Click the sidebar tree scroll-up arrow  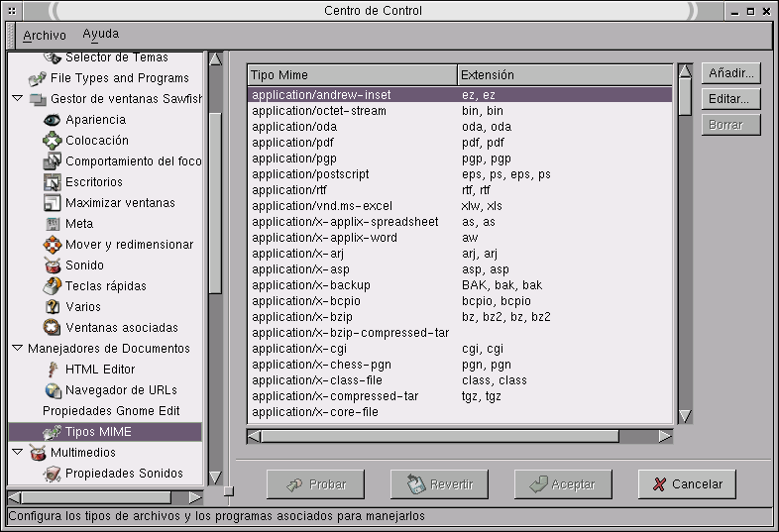coord(216,59)
